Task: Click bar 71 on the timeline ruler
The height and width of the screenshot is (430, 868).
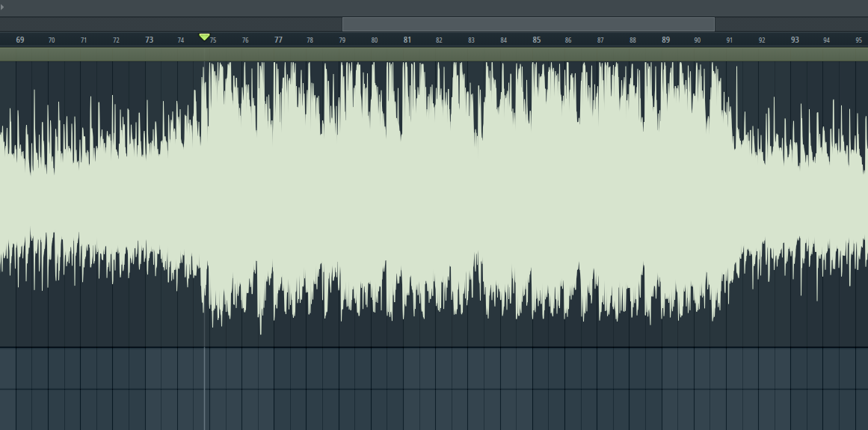Action: pyautogui.click(x=84, y=40)
